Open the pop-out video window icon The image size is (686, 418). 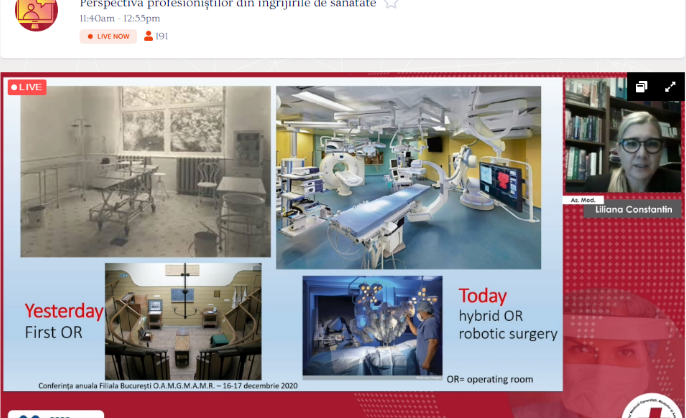[642, 87]
